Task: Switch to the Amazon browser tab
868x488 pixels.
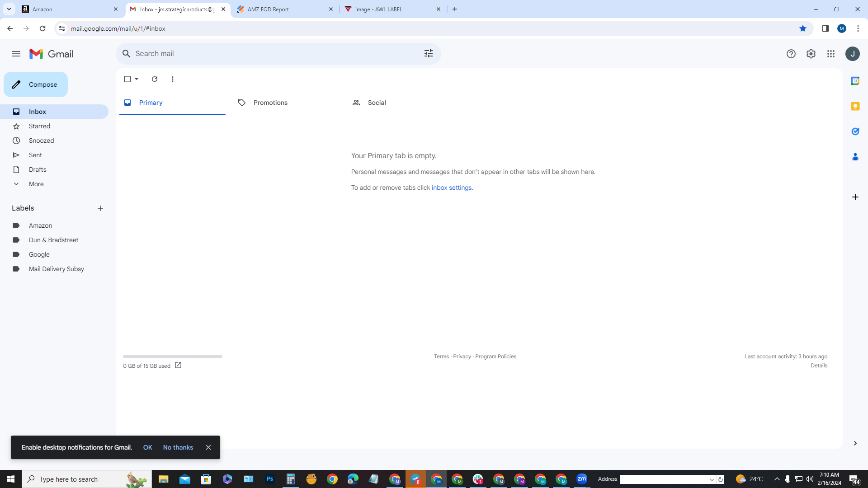Action: tap(70, 9)
